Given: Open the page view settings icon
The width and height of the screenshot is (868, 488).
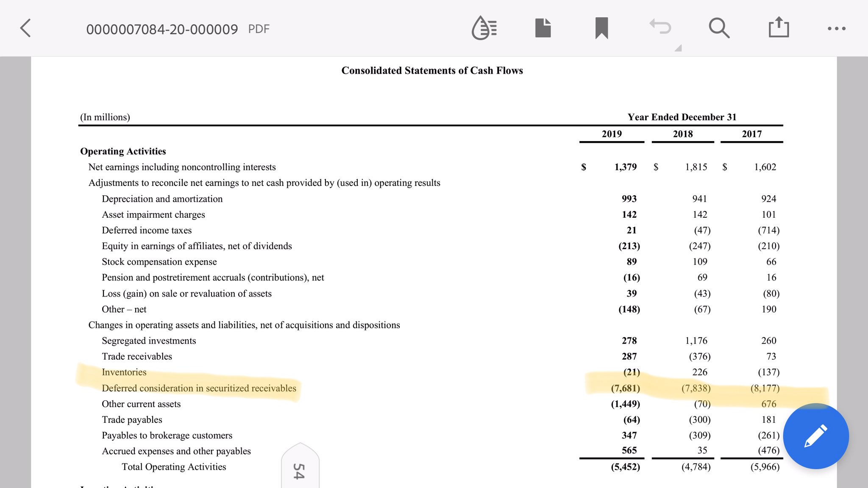Looking at the screenshot, I should coord(543,28).
